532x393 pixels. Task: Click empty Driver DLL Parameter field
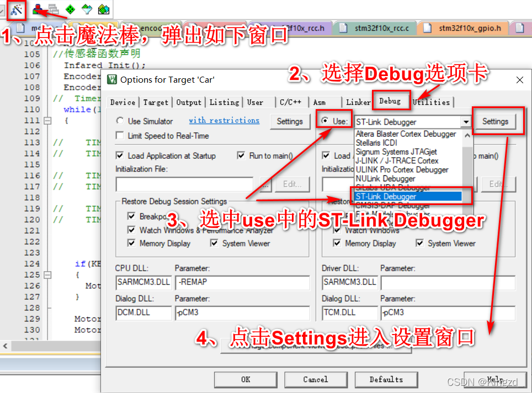coord(448,283)
